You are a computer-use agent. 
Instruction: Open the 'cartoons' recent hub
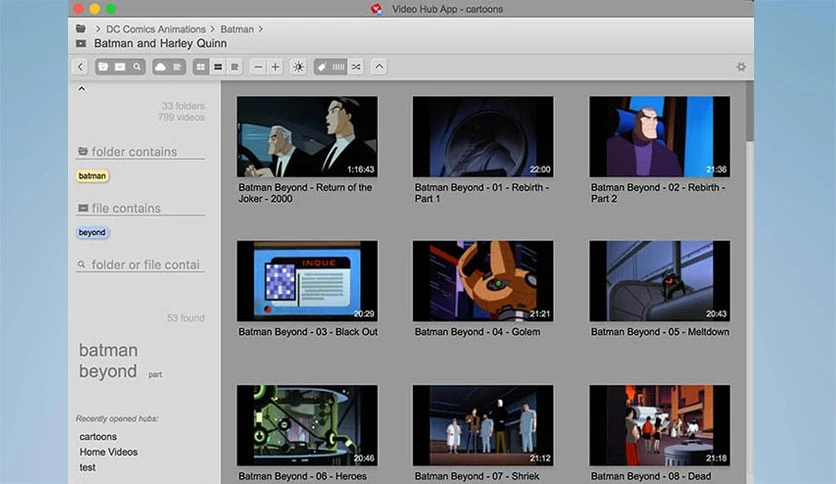click(x=98, y=437)
